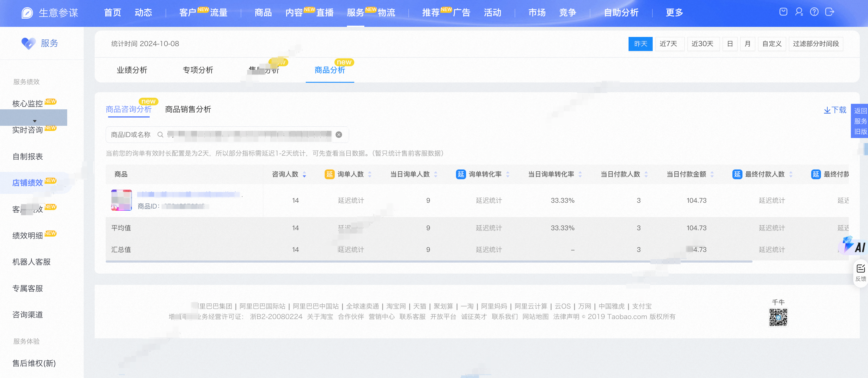Open 自制报表 in sidebar
Screen dimensions: 868x378
(27, 156)
